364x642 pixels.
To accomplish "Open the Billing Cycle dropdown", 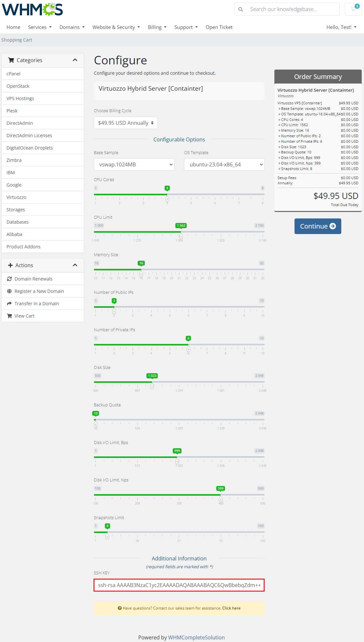I will pyautogui.click(x=126, y=123).
